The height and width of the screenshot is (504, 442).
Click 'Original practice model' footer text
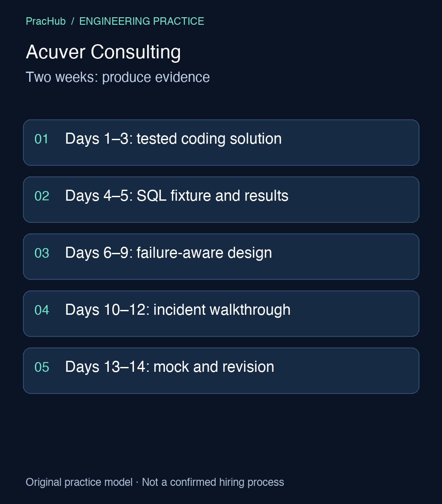point(79,482)
